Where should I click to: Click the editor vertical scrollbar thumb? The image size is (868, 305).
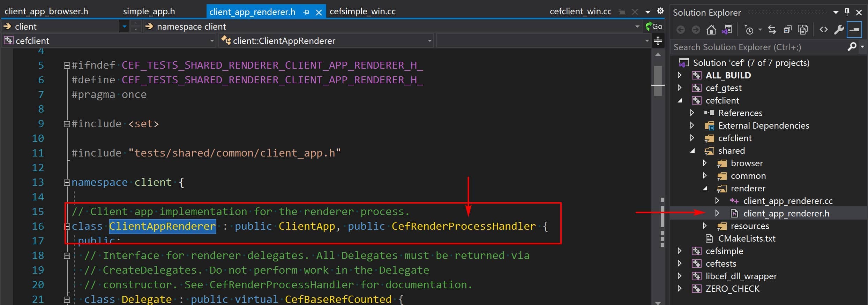point(658,81)
